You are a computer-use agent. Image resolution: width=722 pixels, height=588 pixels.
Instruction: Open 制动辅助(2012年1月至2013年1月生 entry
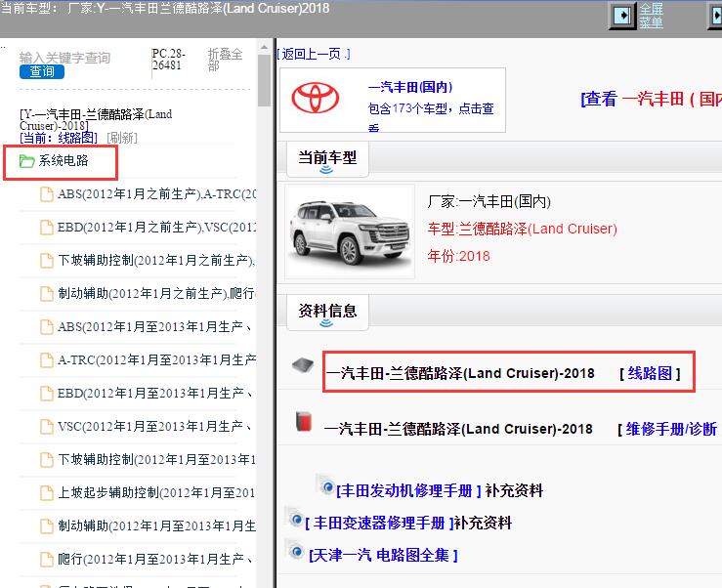pos(156,525)
